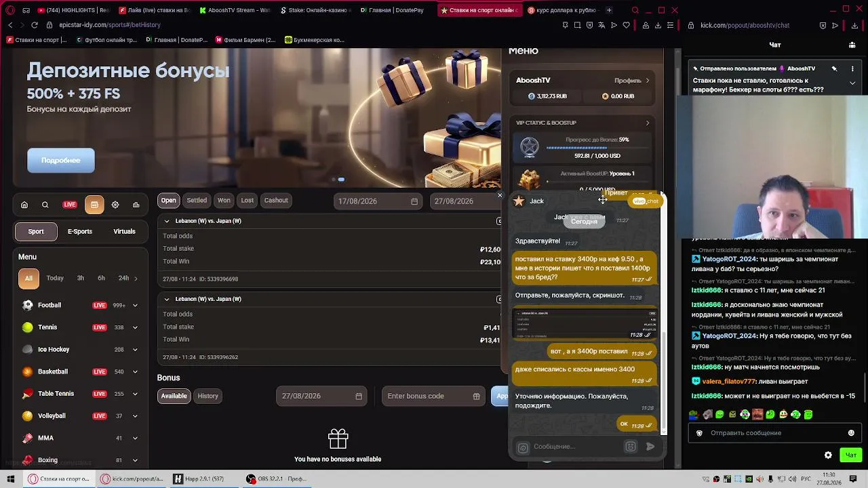Open the statistics bar chart icon
868x488 pixels.
[136, 205]
